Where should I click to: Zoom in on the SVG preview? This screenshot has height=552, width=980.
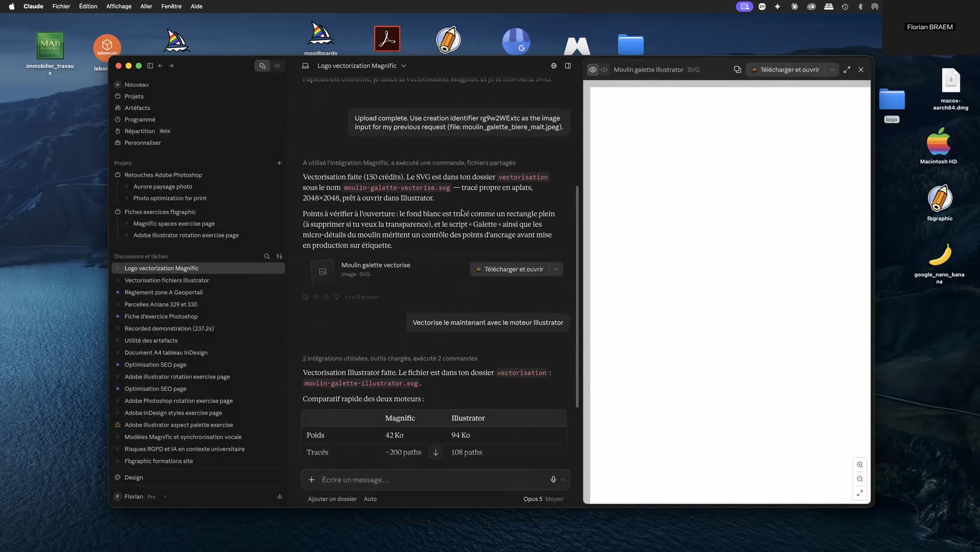coord(860,465)
